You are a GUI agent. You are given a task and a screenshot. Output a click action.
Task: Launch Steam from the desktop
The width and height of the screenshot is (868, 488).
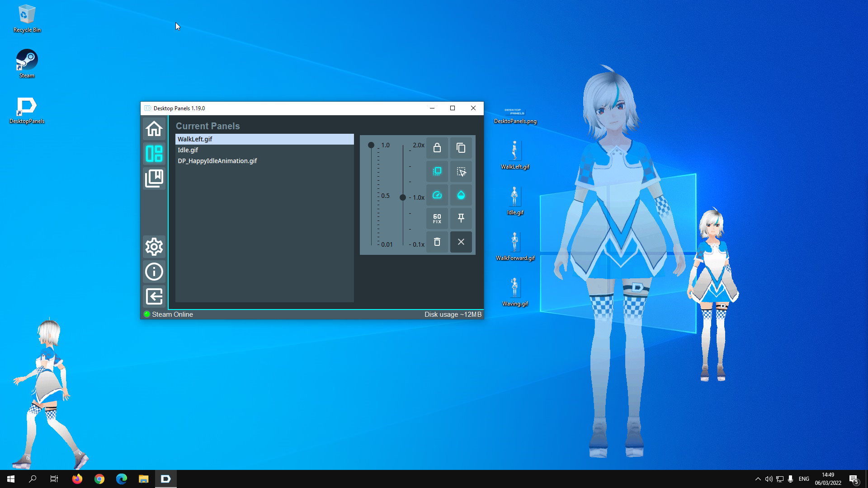26,60
